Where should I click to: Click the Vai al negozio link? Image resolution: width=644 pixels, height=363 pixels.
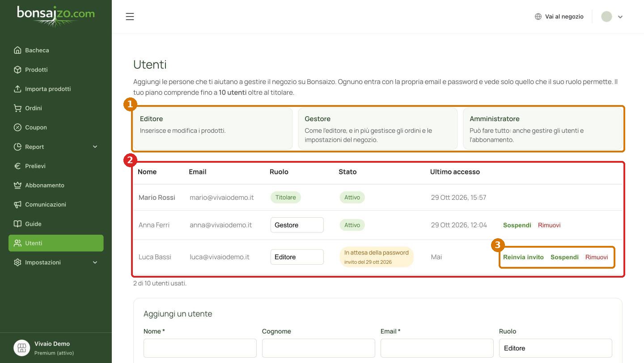pyautogui.click(x=559, y=17)
